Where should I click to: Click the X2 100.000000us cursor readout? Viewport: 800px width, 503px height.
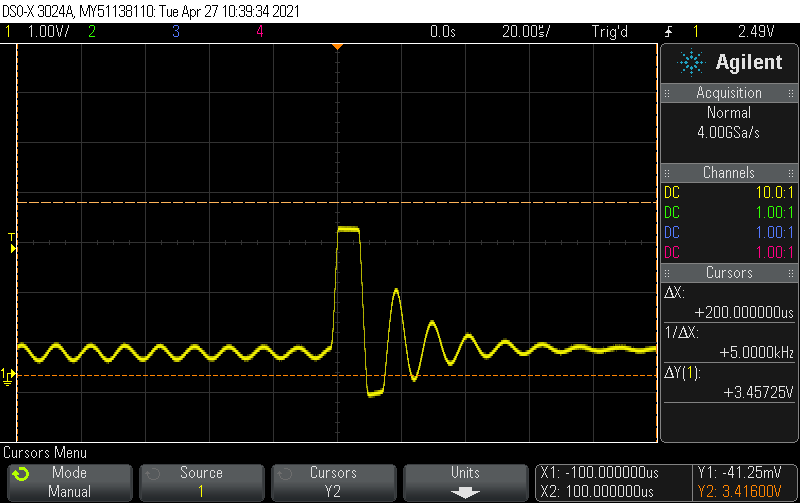[x=597, y=492]
